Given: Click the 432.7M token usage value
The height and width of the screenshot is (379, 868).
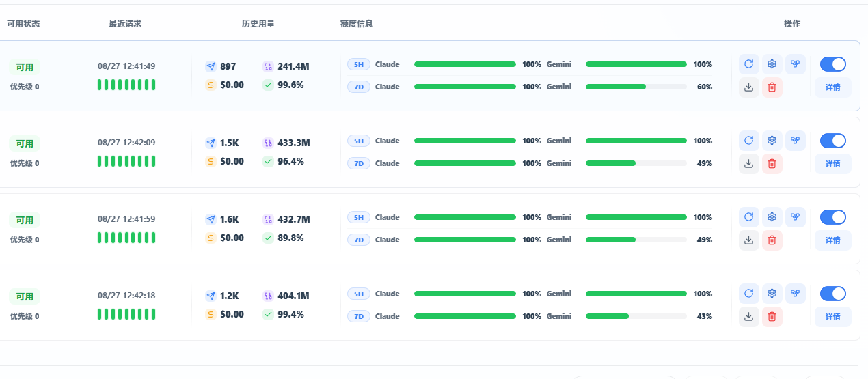Looking at the screenshot, I should [x=294, y=219].
